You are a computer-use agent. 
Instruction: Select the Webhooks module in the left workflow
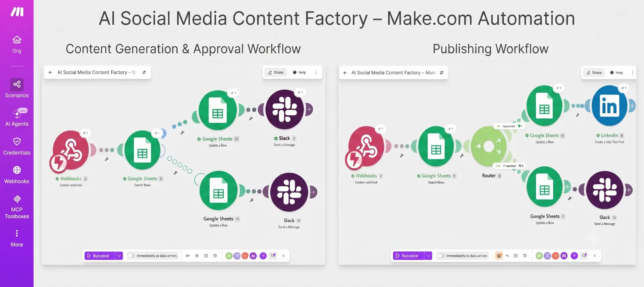[71, 150]
